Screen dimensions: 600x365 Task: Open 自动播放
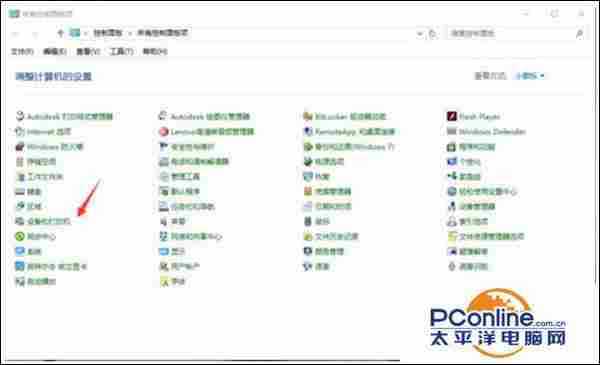click(x=36, y=282)
